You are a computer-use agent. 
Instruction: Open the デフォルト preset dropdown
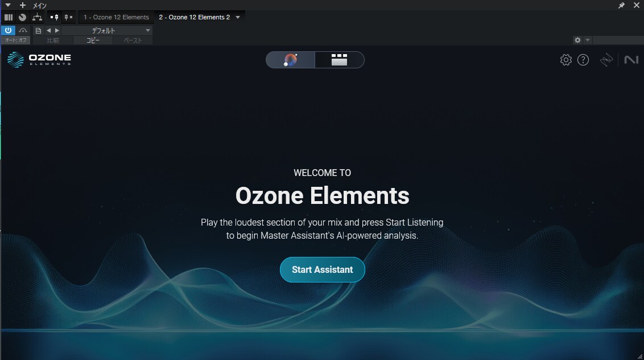107,30
